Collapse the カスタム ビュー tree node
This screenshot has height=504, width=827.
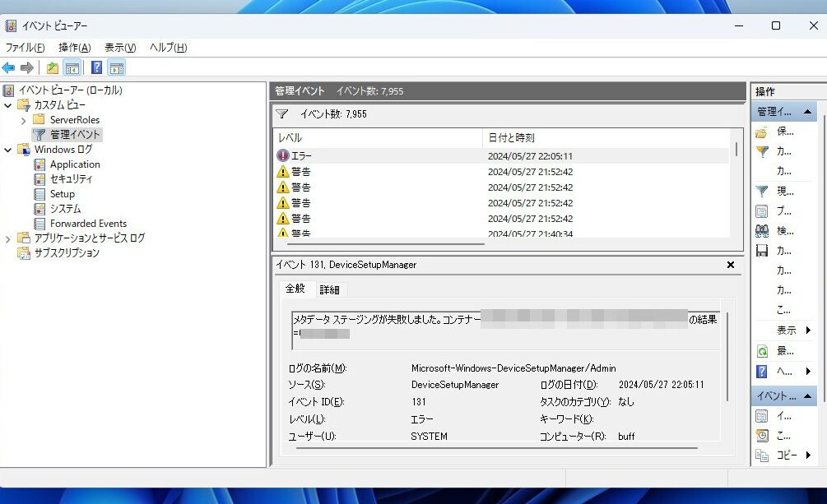tap(8, 105)
